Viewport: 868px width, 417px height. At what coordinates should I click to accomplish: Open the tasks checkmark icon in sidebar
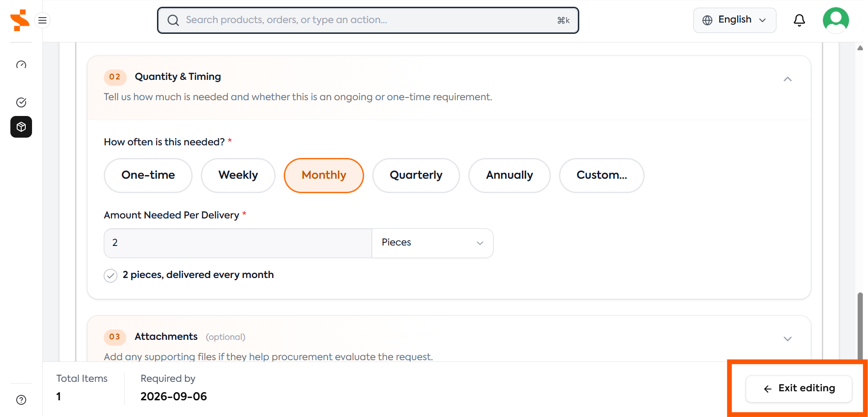tap(21, 102)
